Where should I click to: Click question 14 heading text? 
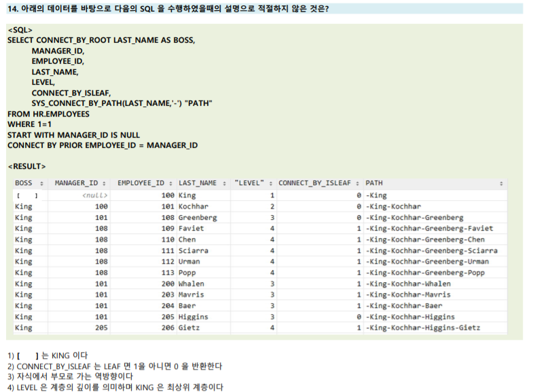168,9
